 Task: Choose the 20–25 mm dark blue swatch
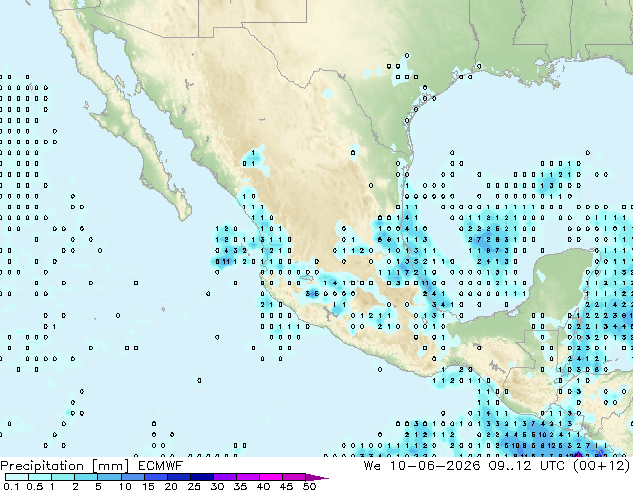click(178, 477)
